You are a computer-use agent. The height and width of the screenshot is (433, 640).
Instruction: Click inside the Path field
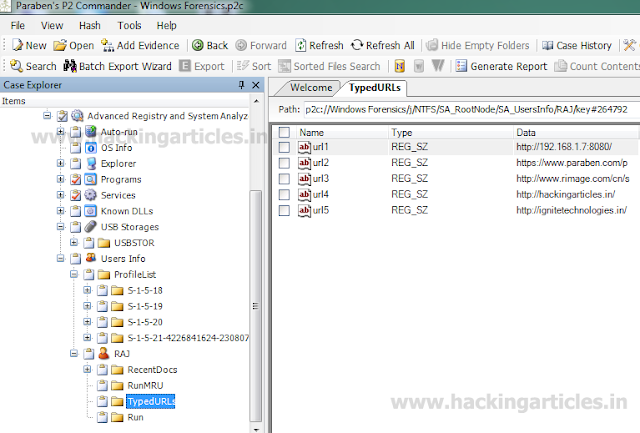pyautogui.click(x=471, y=109)
